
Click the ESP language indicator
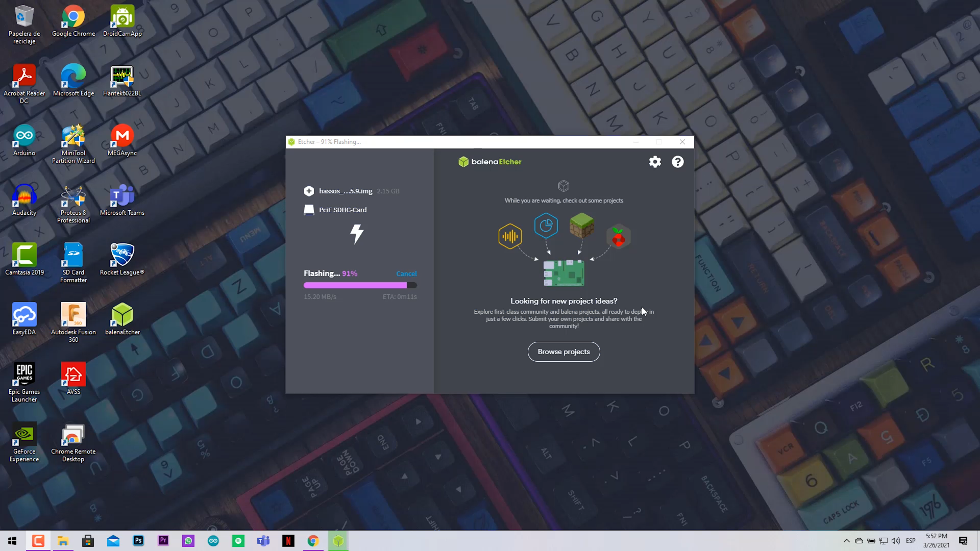pyautogui.click(x=911, y=541)
